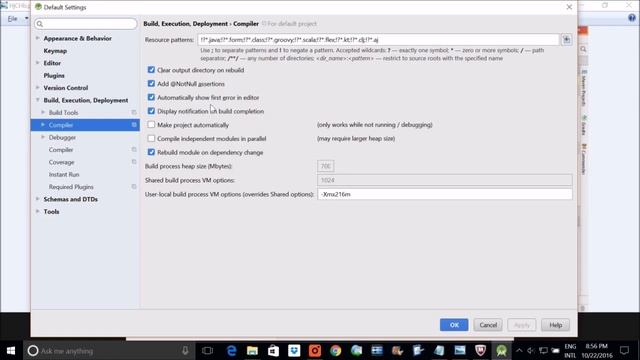Switch to Android Studio taskbar icon
640x360 pixels.
coord(501,351)
